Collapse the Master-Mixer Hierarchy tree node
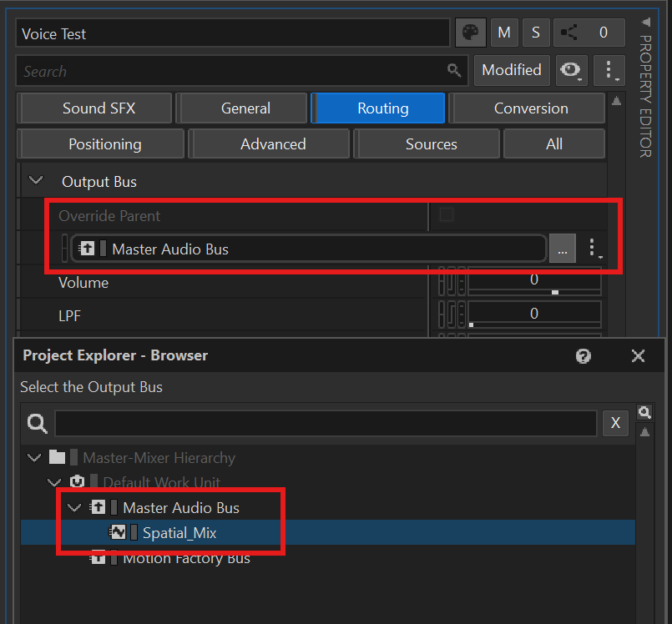 pyautogui.click(x=34, y=457)
